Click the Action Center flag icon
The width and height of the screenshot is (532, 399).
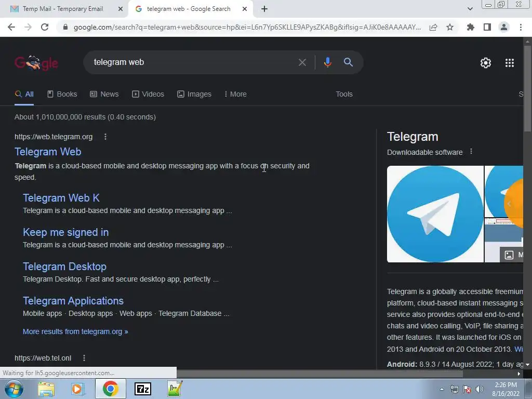(467, 390)
